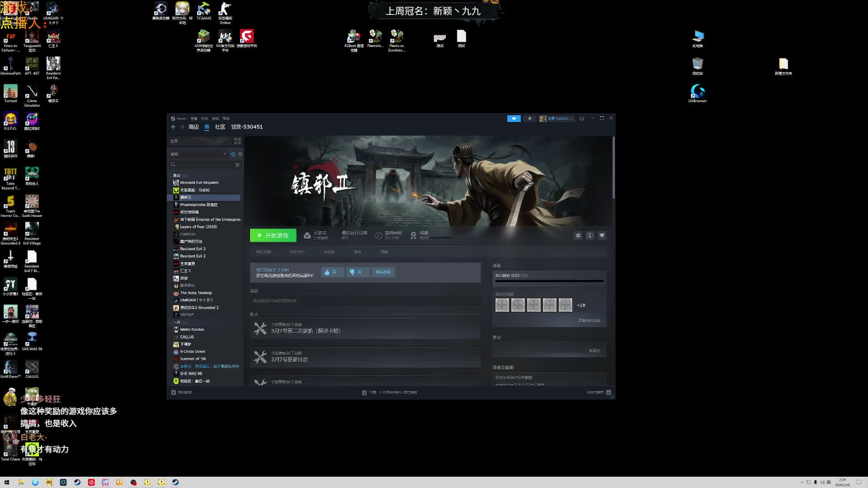
Task: Click the blue announcement megaphone icon
Action: [514, 118]
